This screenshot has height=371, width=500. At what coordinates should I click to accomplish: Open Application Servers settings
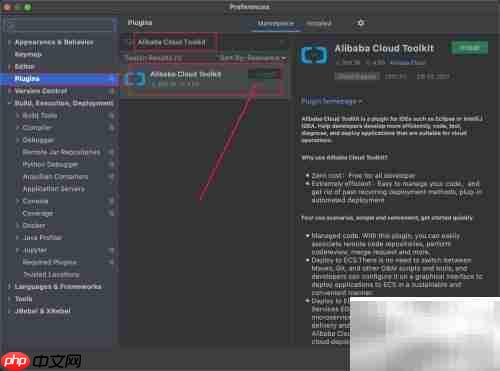click(x=54, y=189)
